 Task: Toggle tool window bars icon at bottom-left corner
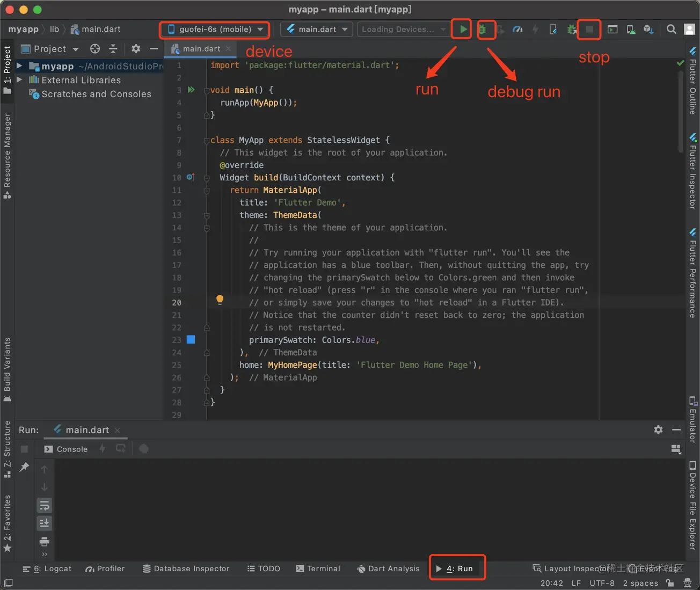[8, 582]
